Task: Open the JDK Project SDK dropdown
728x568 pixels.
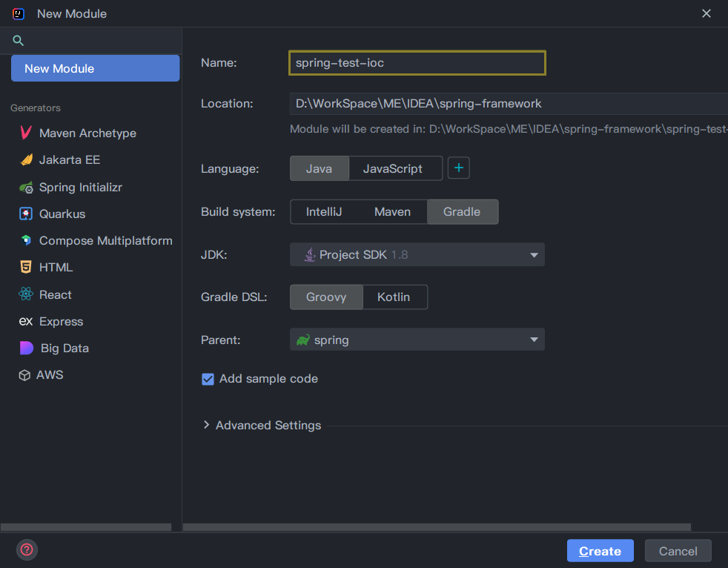Action: (417, 255)
